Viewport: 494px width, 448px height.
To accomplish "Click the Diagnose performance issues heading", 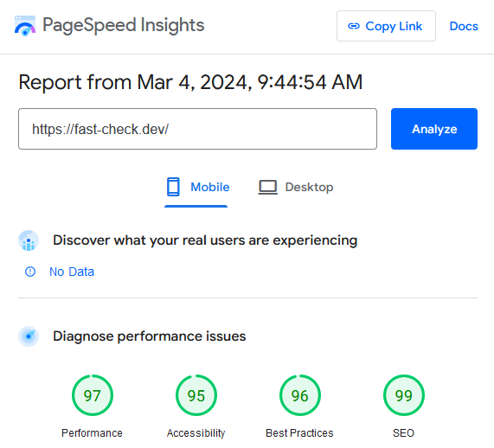I will click(x=150, y=336).
